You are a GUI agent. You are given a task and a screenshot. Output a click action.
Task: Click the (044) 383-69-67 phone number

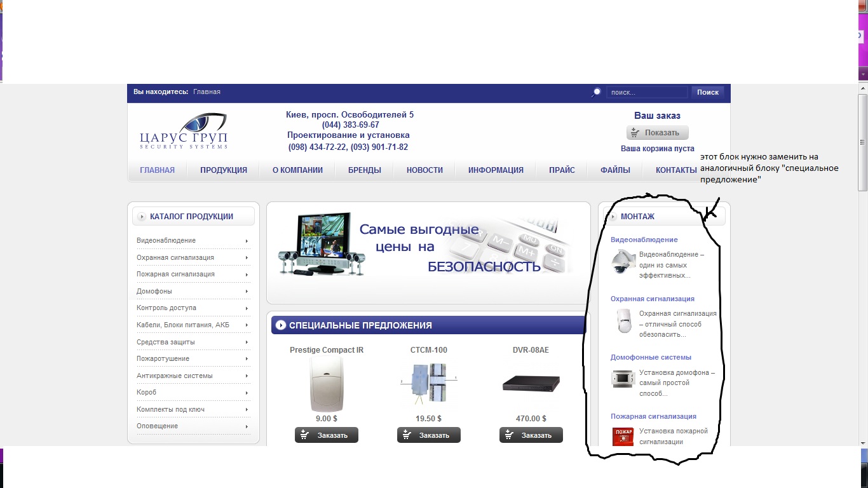pos(351,125)
